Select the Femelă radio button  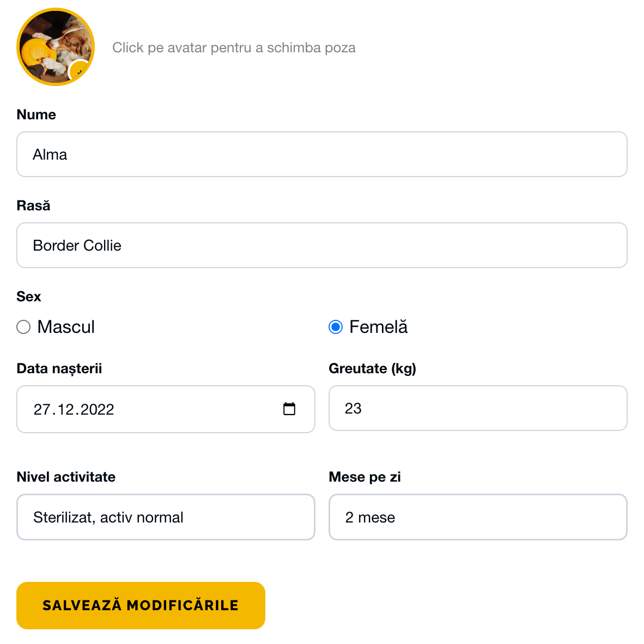(x=336, y=327)
